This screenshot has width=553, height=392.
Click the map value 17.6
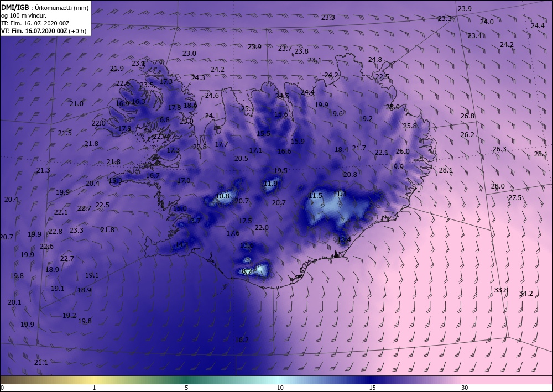point(233,233)
